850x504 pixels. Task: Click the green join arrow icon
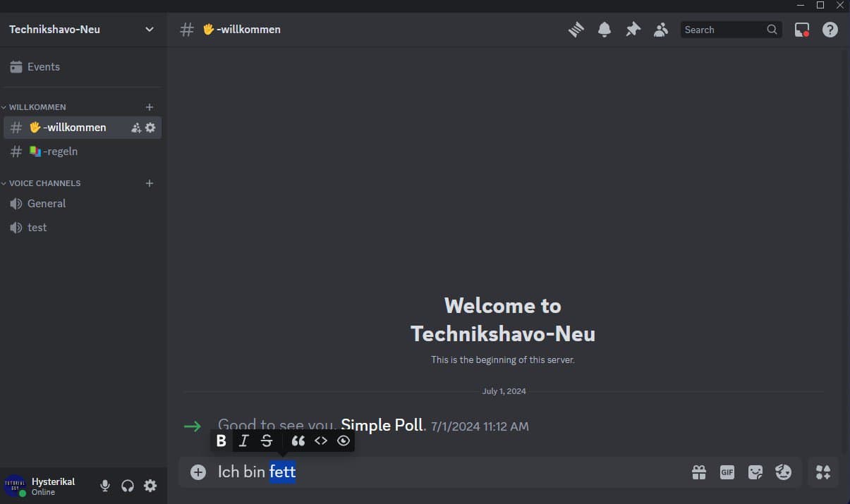[193, 426]
